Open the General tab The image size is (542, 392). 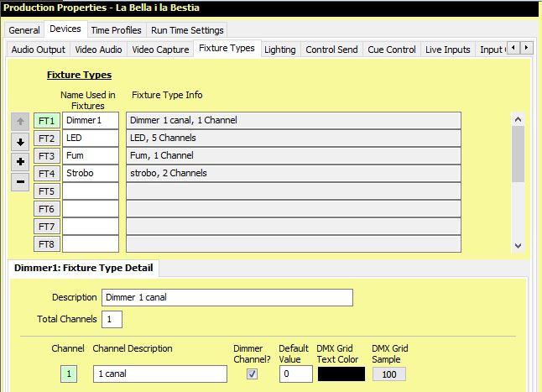tap(24, 30)
